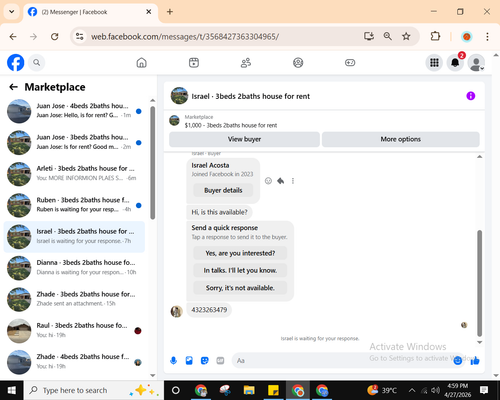The width and height of the screenshot is (500, 400).
Task: Open the conversation information purple icon
Action: [470, 96]
